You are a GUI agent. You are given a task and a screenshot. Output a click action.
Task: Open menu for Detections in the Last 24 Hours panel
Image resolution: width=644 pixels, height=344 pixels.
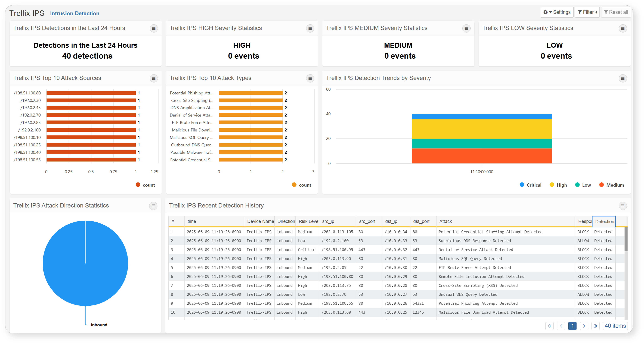(154, 29)
